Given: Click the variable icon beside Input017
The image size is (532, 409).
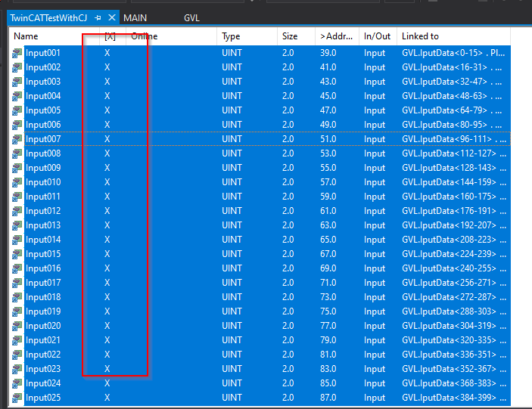Looking at the screenshot, I should coord(17,283).
